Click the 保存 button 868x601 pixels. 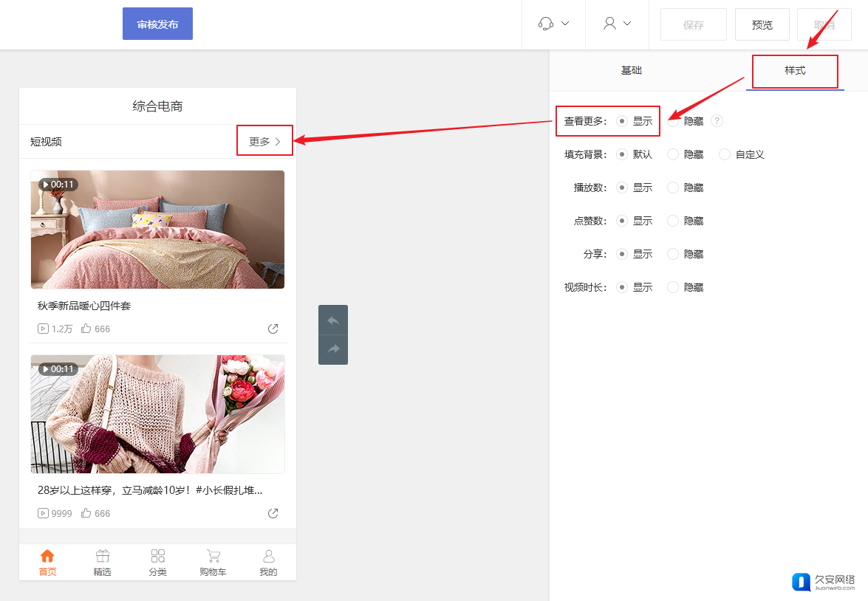694,24
